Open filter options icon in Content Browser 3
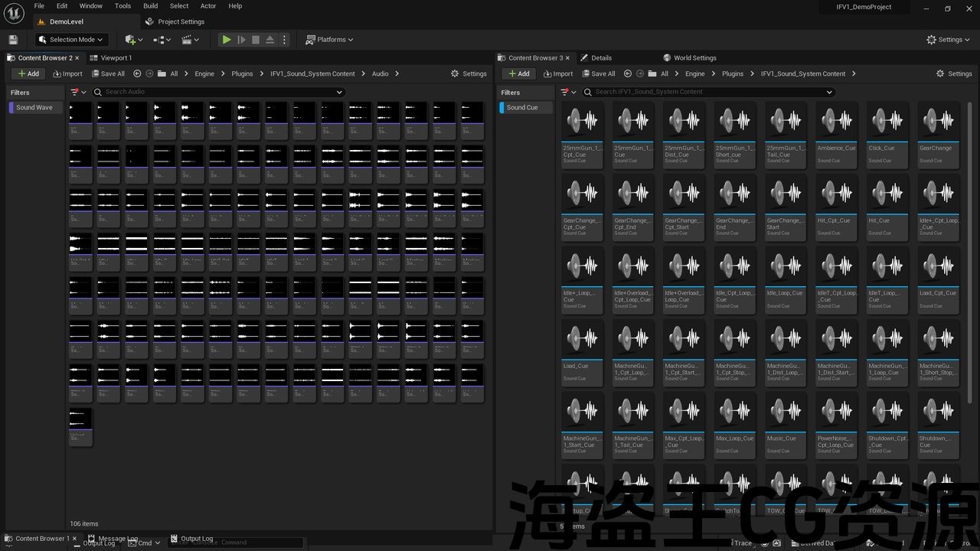Image resolution: width=980 pixels, height=551 pixels. [x=567, y=92]
